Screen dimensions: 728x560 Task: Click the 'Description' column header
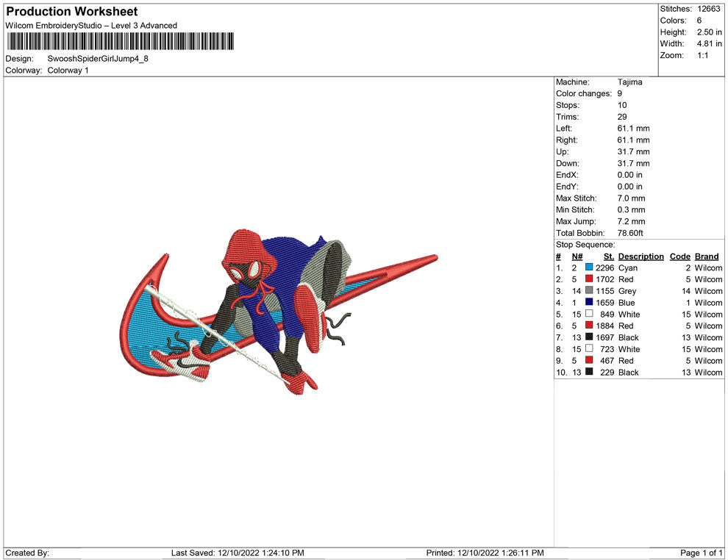[x=641, y=256]
